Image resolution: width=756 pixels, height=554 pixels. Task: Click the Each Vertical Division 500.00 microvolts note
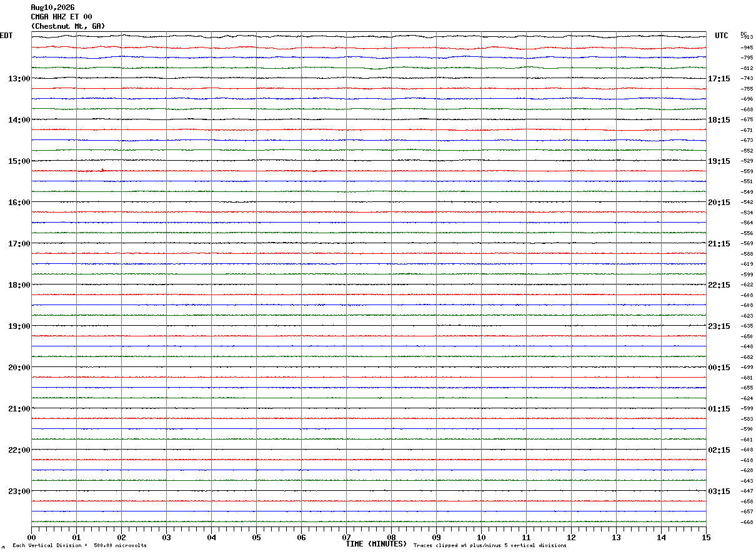click(x=79, y=546)
